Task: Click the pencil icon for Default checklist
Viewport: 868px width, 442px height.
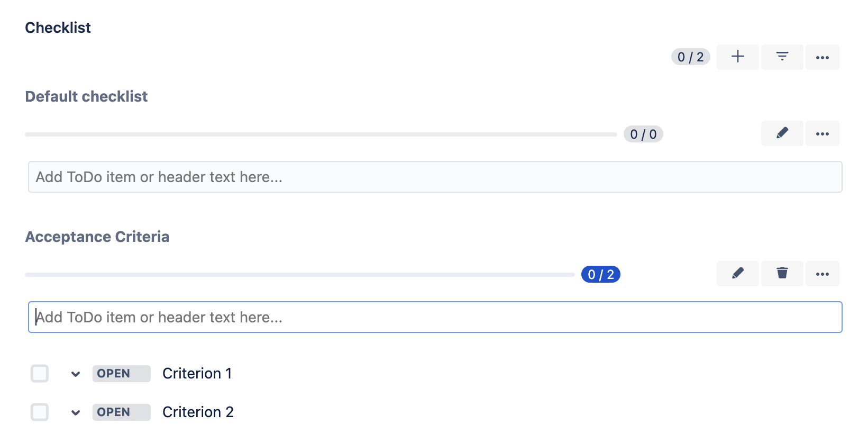Action: tap(782, 133)
